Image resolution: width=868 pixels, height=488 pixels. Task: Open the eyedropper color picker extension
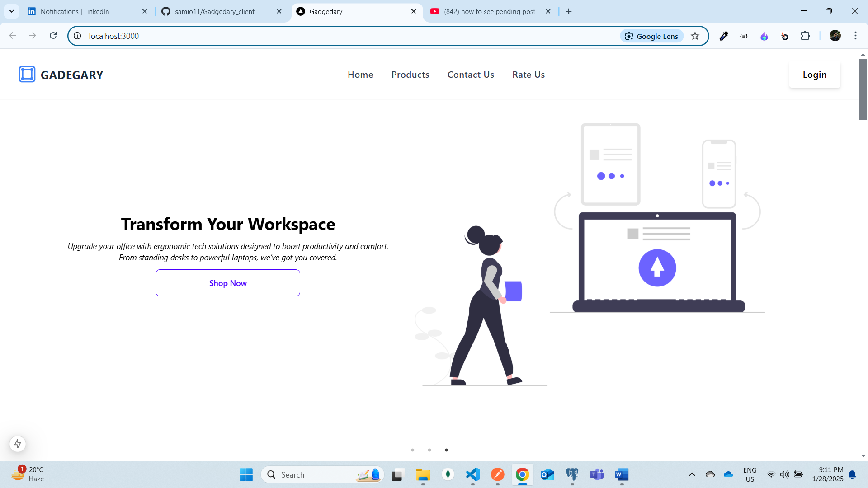pyautogui.click(x=724, y=36)
